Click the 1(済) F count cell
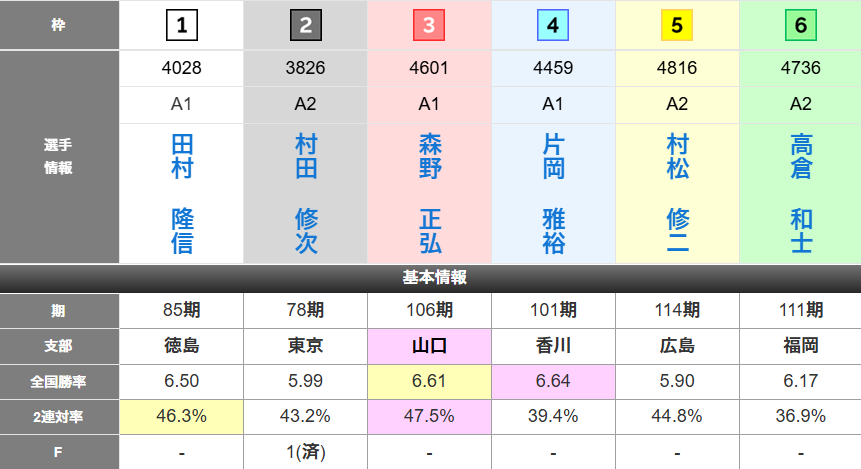Viewport: 861px width, 469px height. [x=306, y=452]
